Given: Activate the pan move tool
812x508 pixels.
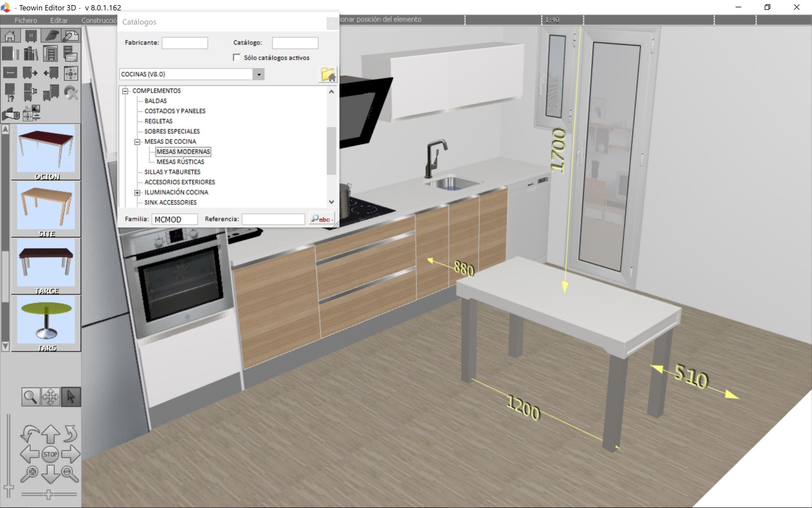Looking at the screenshot, I should pyautogui.click(x=51, y=397).
